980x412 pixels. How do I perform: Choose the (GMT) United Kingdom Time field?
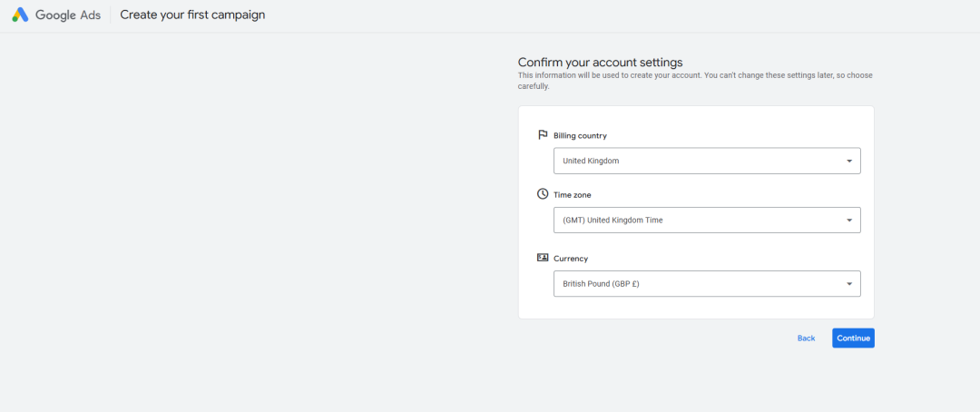pos(707,221)
